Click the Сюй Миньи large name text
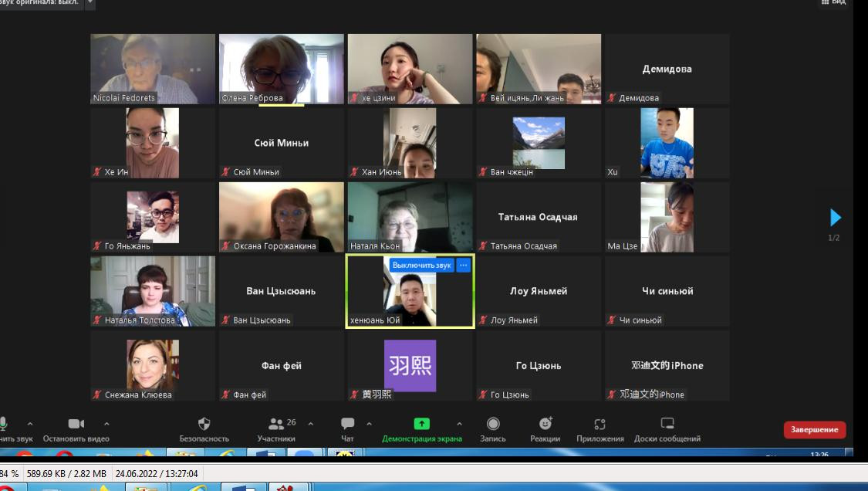The image size is (868, 491). coord(281,143)
